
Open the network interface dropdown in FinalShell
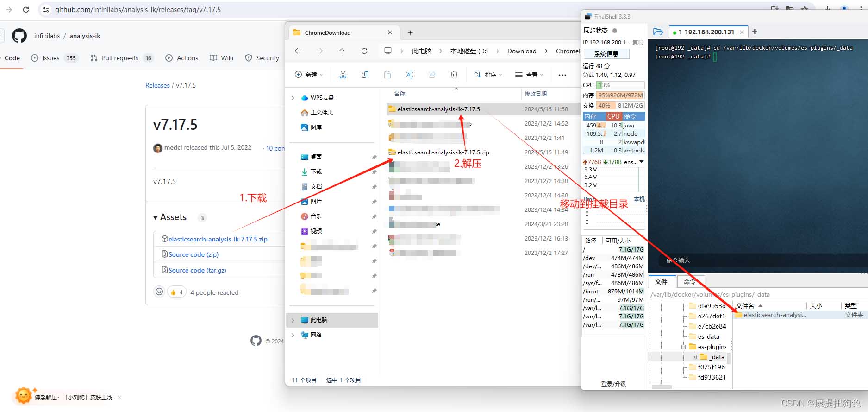(x=641, y=162)
